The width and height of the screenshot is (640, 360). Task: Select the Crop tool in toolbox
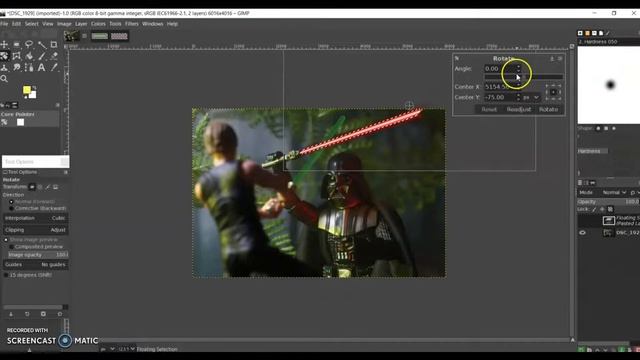point(54,44)
